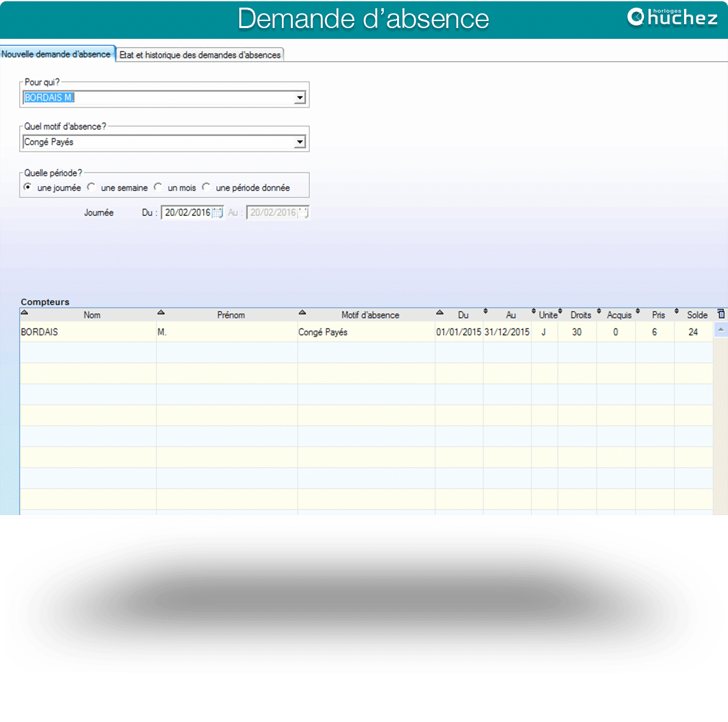This screenshot has height=722, width=728.
Task: Choose the 'un mois' period option
Action: (x=157, y=187)
